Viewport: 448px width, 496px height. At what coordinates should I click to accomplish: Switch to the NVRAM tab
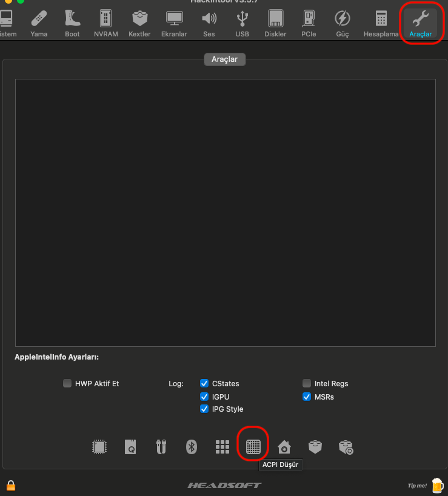click(x=106, y=24)
